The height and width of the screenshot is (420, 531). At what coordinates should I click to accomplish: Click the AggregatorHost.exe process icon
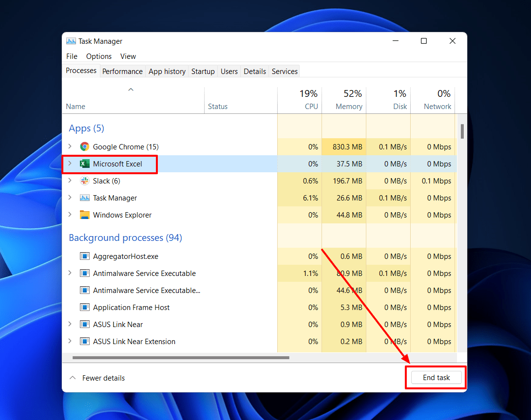click(x=84, y=256)
